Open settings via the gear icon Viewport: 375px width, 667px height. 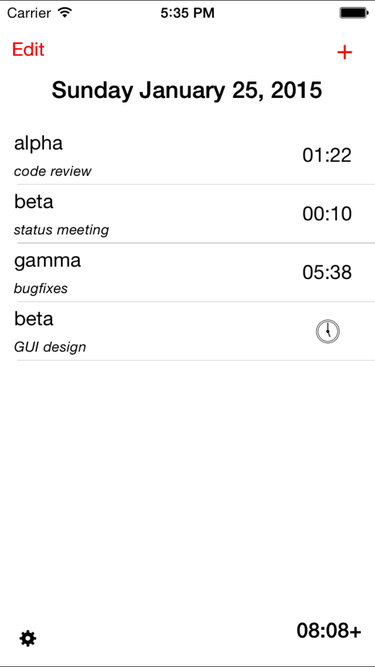(28, 638)
